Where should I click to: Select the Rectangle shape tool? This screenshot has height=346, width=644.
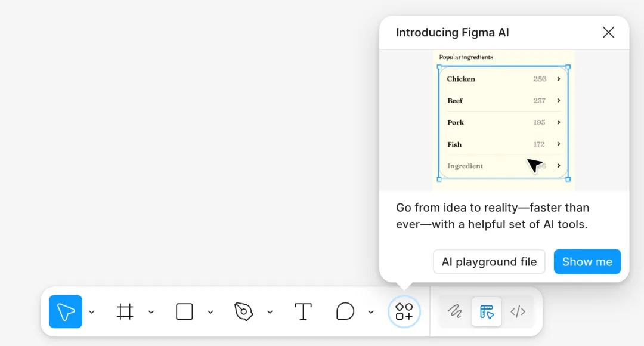(x=184, y=311)
